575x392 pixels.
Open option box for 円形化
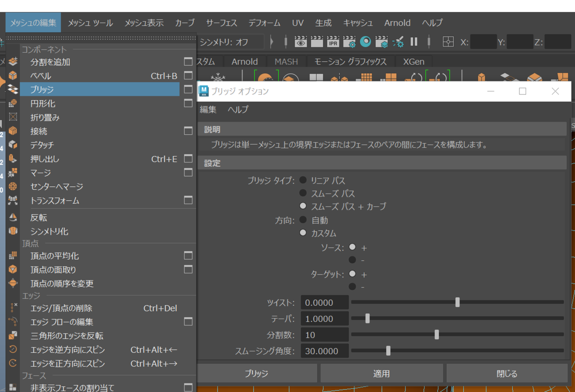point(188,103)
